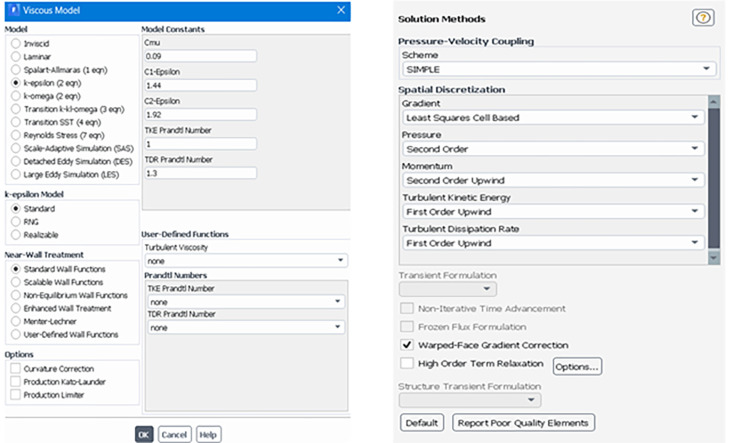Enable the Curvature Correction checkbox
The height and width of the screenshot is (443, 730).
[x=15, y=369]
